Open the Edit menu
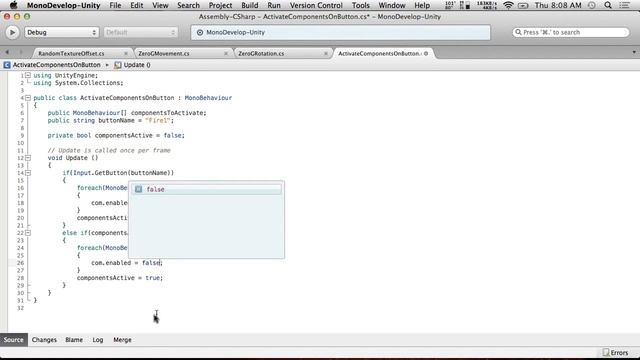This screenshot has width=640, height=360. pyautogui.click(x=136, y=5)
